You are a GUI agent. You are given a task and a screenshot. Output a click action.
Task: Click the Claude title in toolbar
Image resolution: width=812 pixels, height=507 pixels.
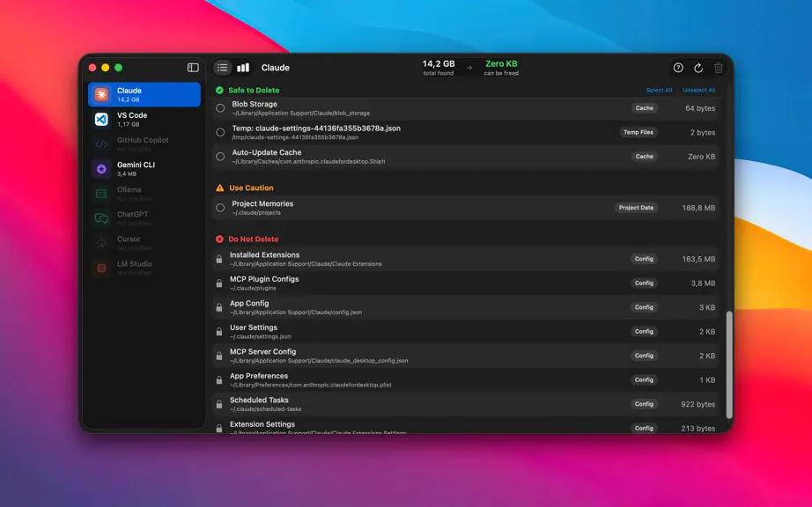275,68
